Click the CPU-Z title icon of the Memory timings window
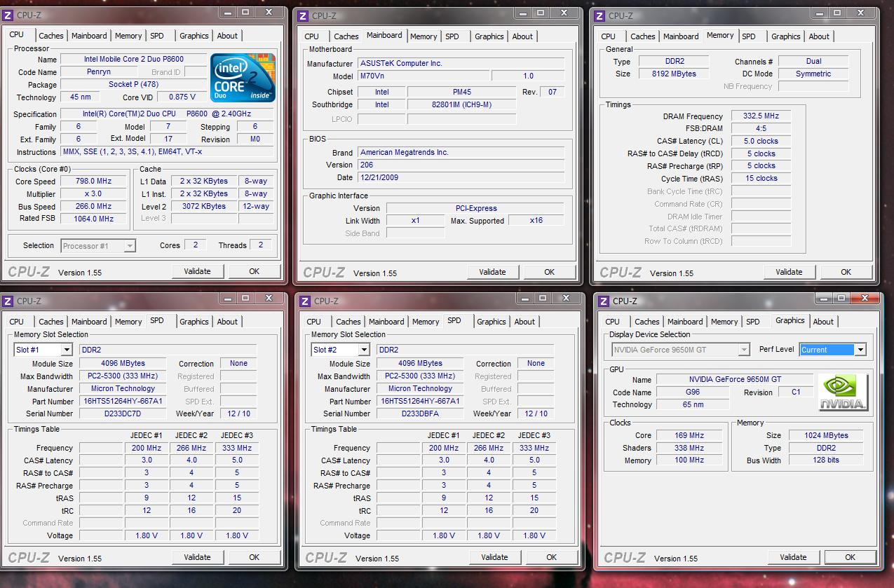 pos(600,16)
